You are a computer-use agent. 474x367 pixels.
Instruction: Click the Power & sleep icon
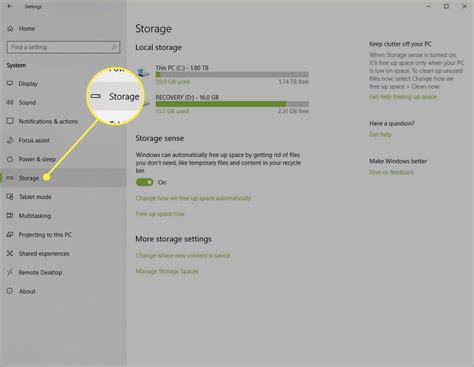pos(10,159)
